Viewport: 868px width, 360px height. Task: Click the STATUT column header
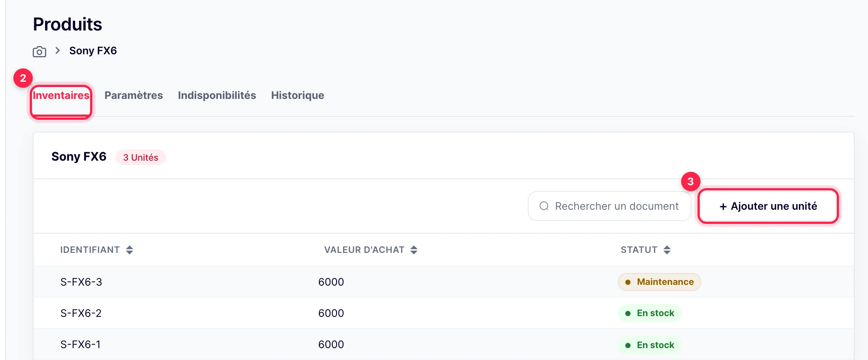coord(639,250)
